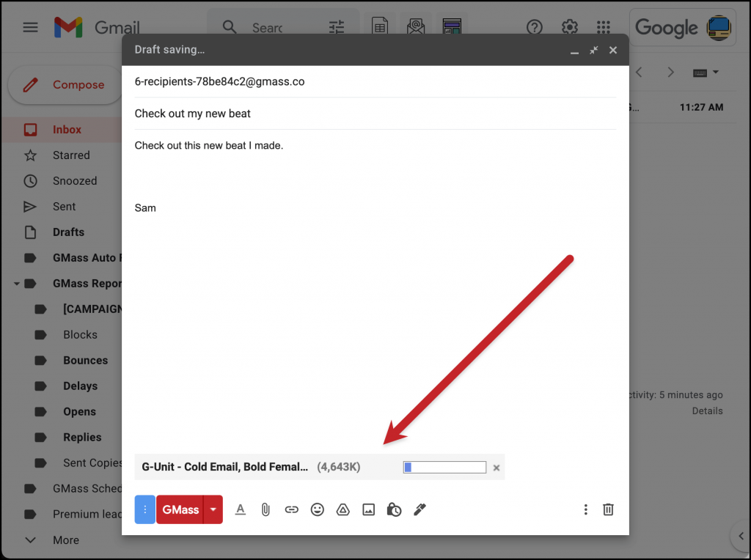Image resolution: width=751 pixels, height=560 pixels.
Task: Insert signature with the pen icon
Action: point(420,509)
